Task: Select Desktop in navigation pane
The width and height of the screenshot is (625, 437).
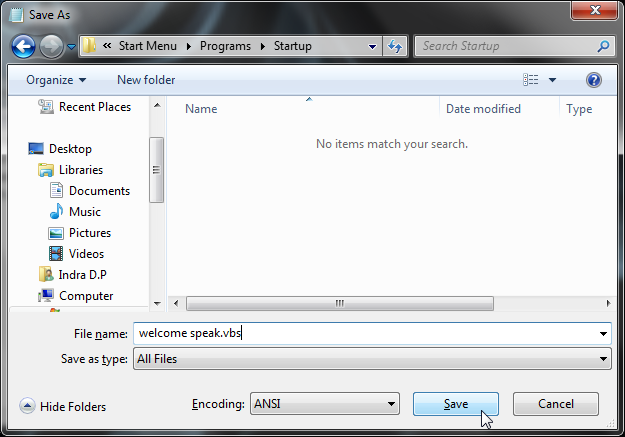Action: [x=70, y=149]
